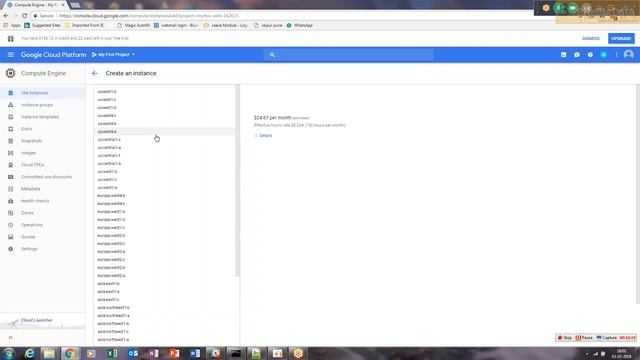Click the gift icon in free trial banner
Image resolution: width=640 pixels, height=360 pixels.
(11, 38)
